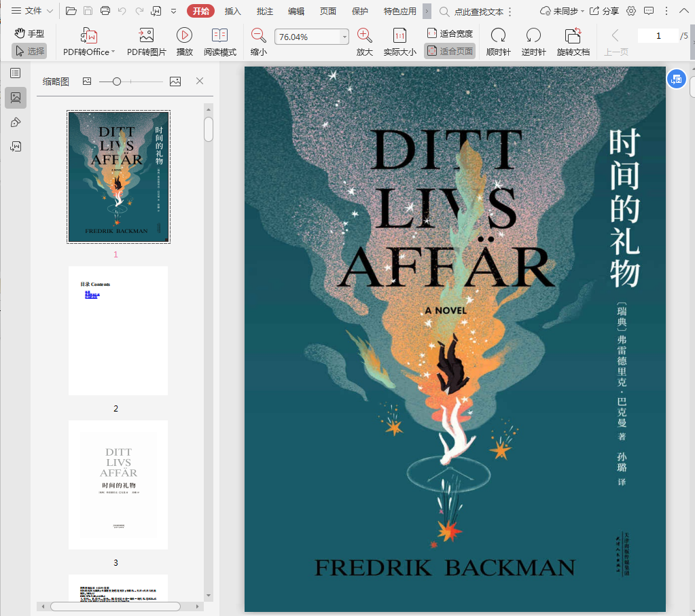This screenshot has width=695, height=616.
Task: Open the 编辑 tab
Action: click(x=296, y=11)
